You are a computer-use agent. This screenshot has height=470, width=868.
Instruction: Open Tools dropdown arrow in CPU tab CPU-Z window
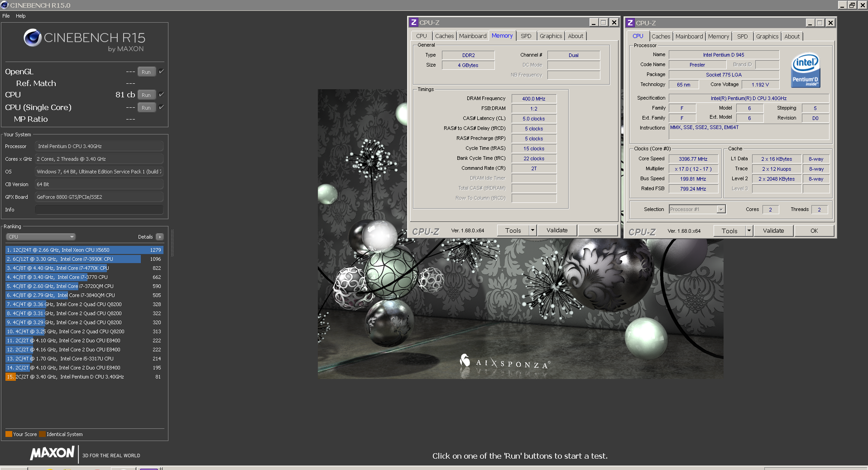749,230
